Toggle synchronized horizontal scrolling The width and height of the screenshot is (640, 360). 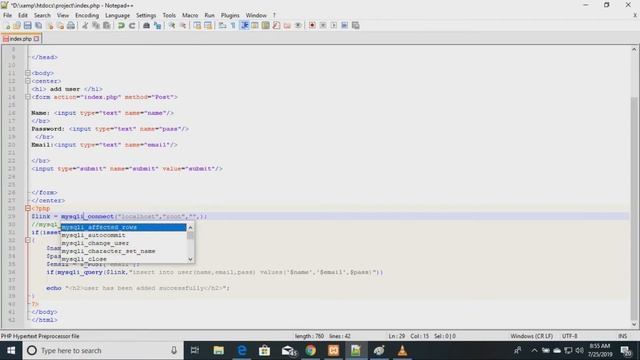tap(208, 26)
